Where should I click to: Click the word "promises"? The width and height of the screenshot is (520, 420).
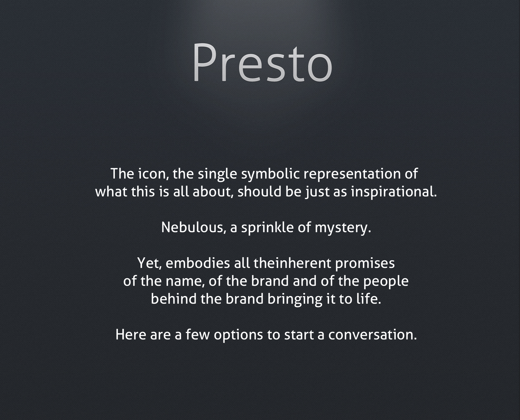[x=365, y=264]
